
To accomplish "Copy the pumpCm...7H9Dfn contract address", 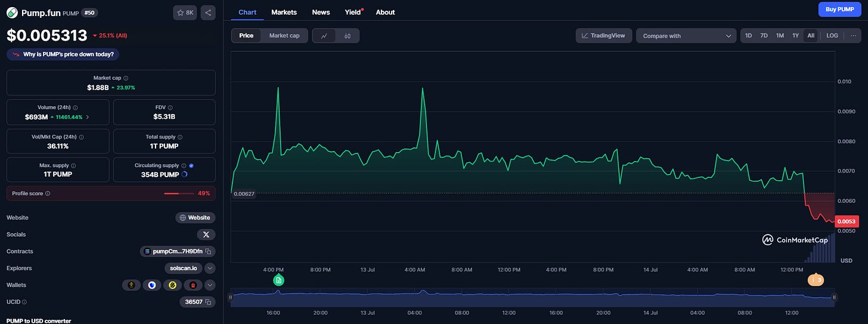I will point(208,252).
